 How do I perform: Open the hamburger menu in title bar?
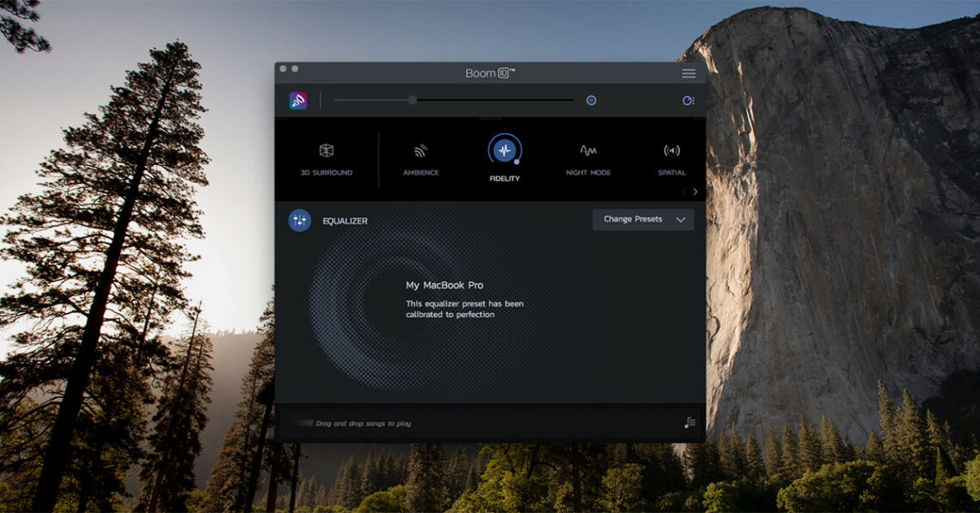688,74
